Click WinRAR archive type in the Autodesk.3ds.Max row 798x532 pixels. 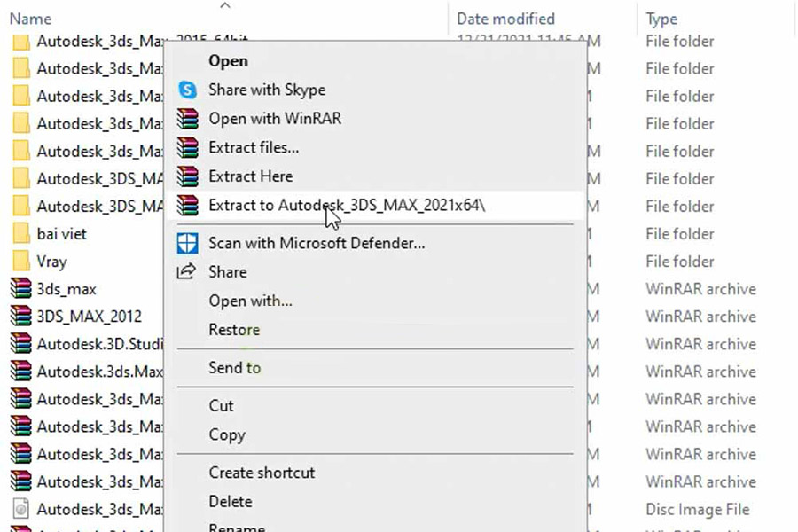(x=700, y=372)
